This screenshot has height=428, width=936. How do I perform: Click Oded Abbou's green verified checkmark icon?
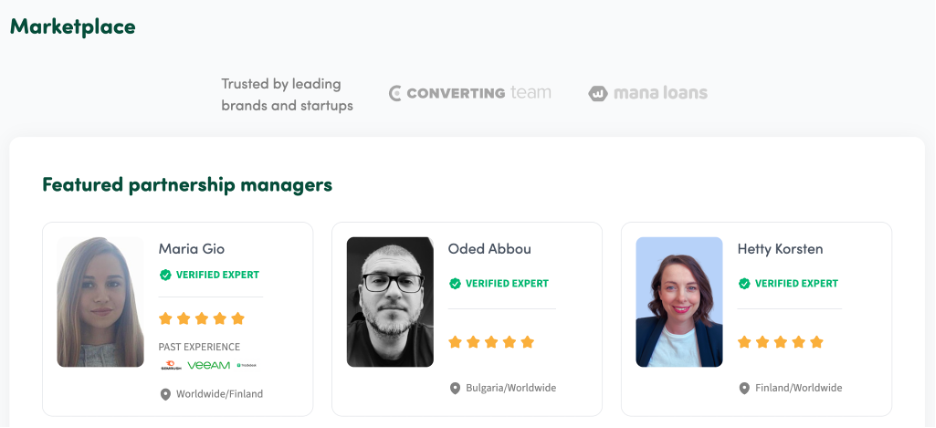point(455,284)
